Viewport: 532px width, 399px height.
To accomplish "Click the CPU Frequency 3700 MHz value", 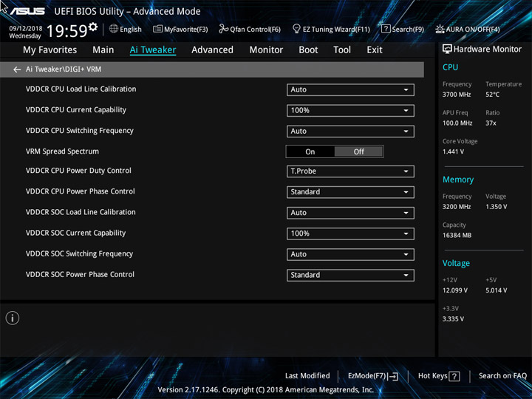I will pyautogui.click(x=457, y=95).
